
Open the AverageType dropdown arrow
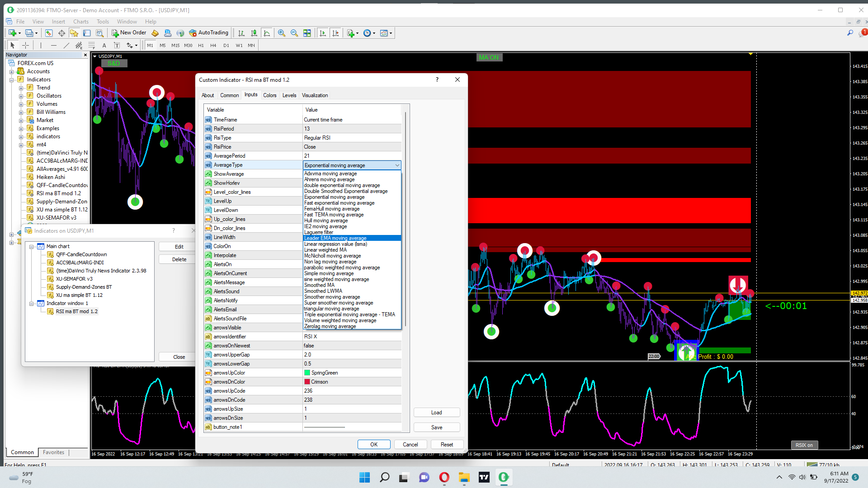coord(397,165)
